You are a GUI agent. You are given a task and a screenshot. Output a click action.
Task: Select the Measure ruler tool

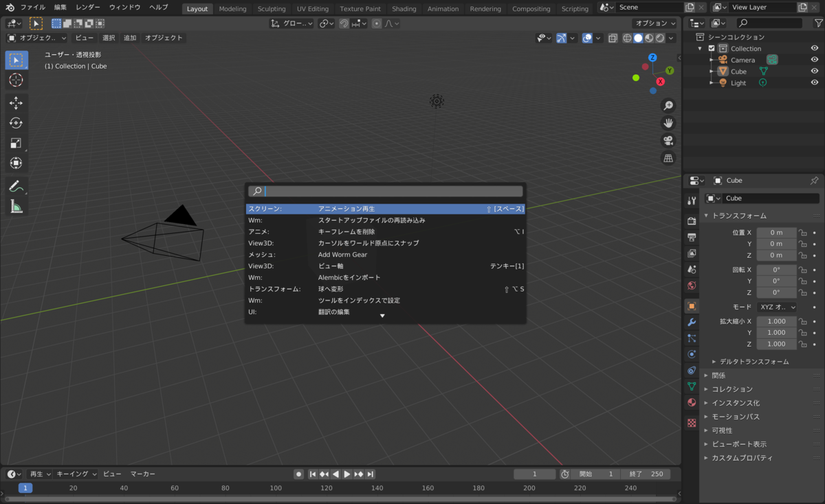pyautogui.click(x=16, y=206)
